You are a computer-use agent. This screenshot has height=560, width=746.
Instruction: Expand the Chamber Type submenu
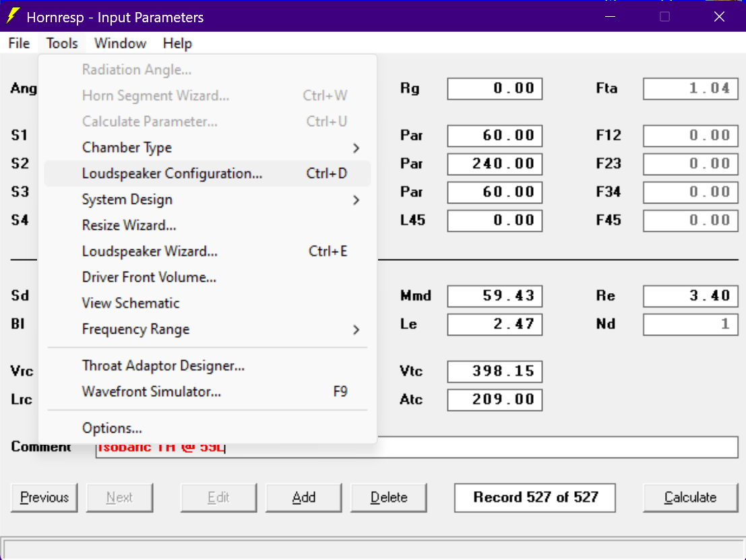[x=208, y=148]
